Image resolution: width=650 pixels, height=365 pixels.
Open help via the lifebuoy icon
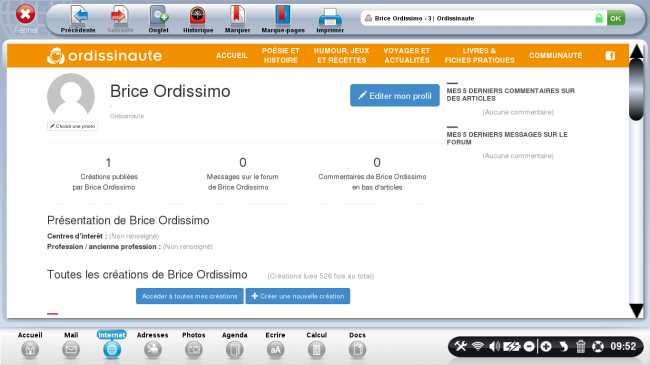[598, 346]
